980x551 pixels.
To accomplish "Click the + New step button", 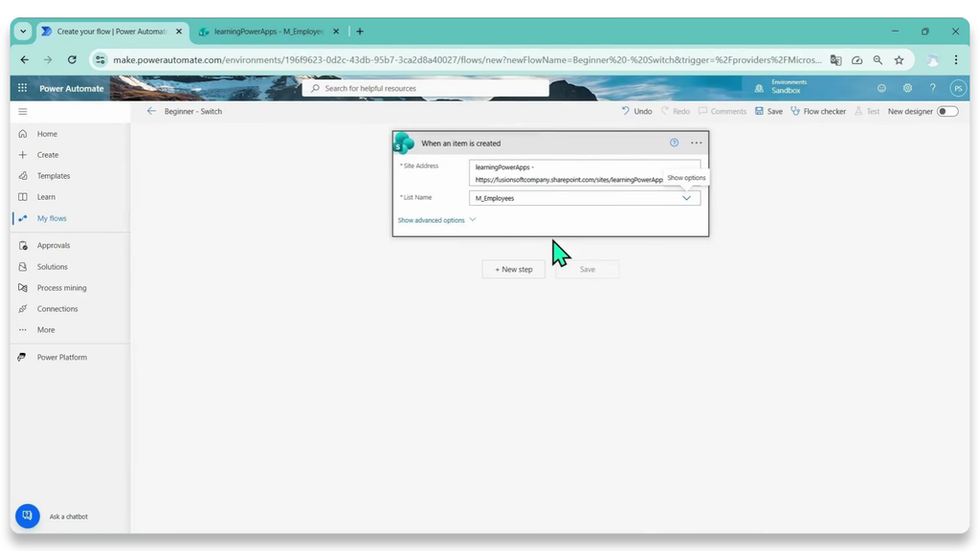I will [513, 269].
